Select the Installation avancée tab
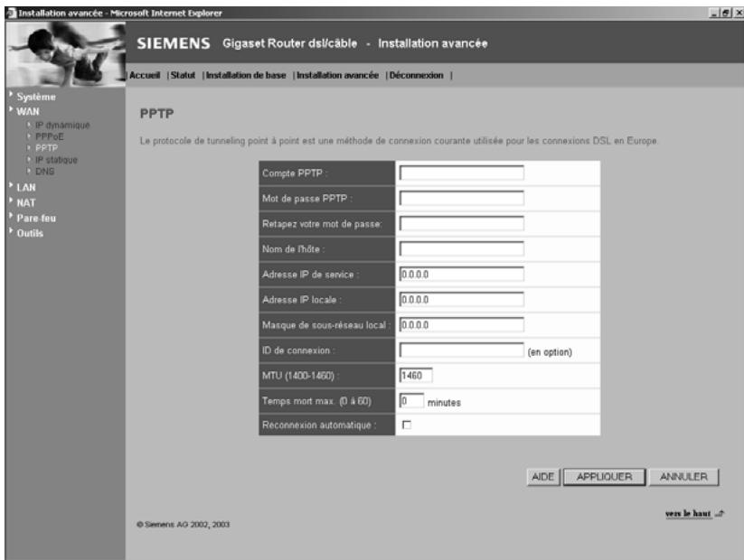The image size is (744, 560). pos(337,75)
